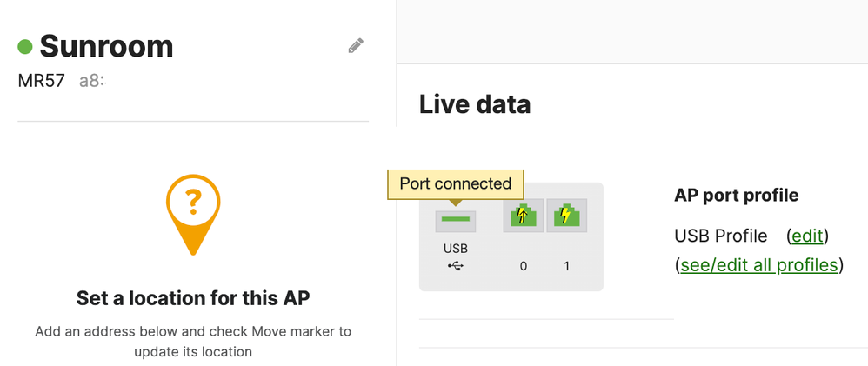Viewport: 868px width, 366px height.
Task: Click Ethernet port 0 icon
Action: point(523,216)
